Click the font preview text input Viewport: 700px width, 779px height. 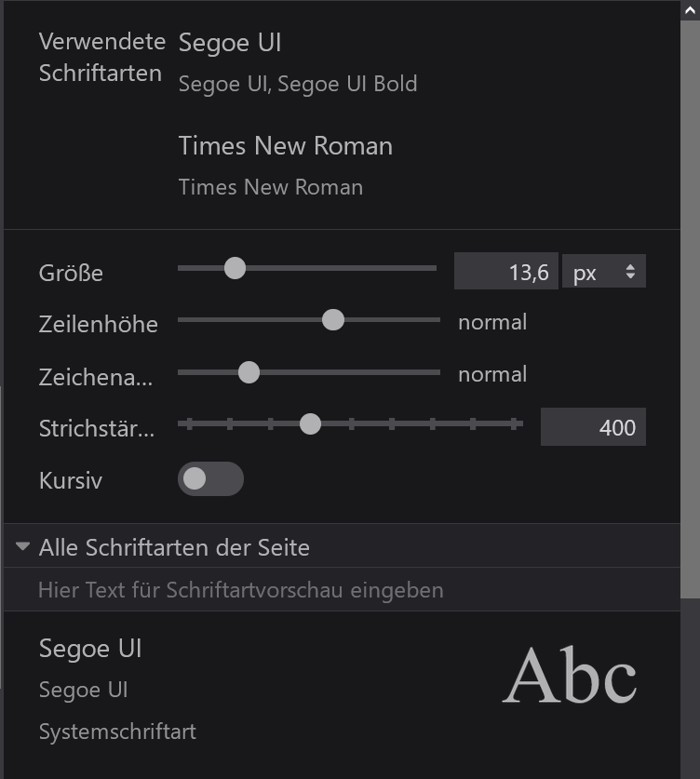(x=341, y=590)
